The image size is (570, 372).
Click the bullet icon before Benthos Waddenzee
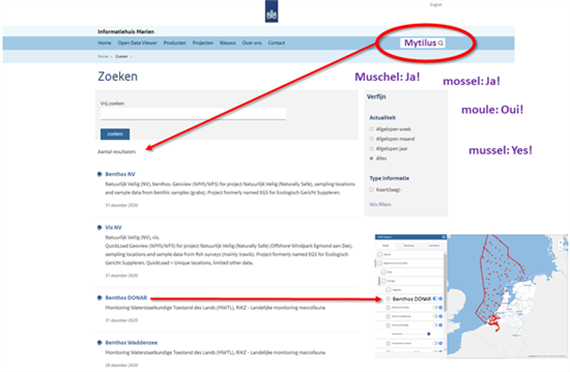tap(100, 343)
